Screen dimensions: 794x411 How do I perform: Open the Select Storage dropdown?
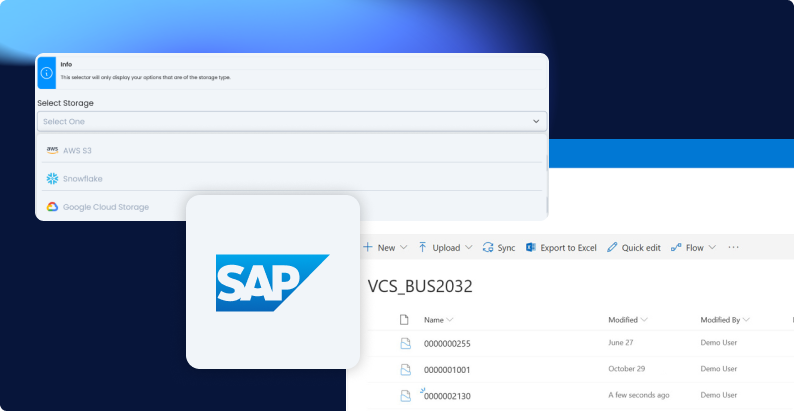(292, 121)
